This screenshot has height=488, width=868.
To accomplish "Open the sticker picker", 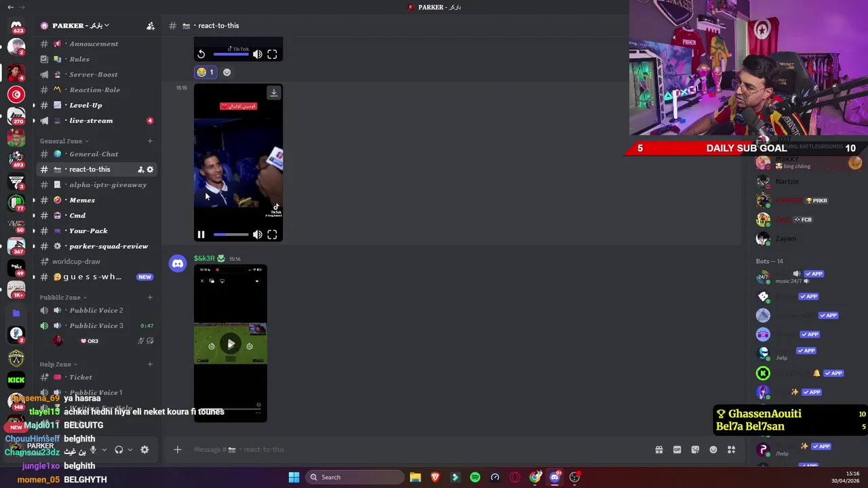I will click(x=695, y=449).
